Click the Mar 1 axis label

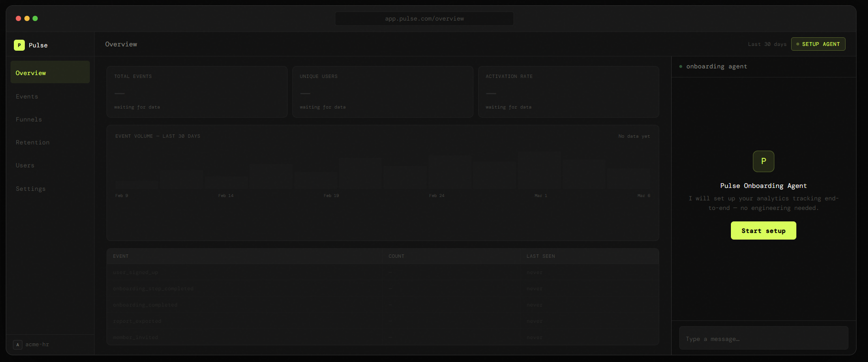tap(541, 196)
